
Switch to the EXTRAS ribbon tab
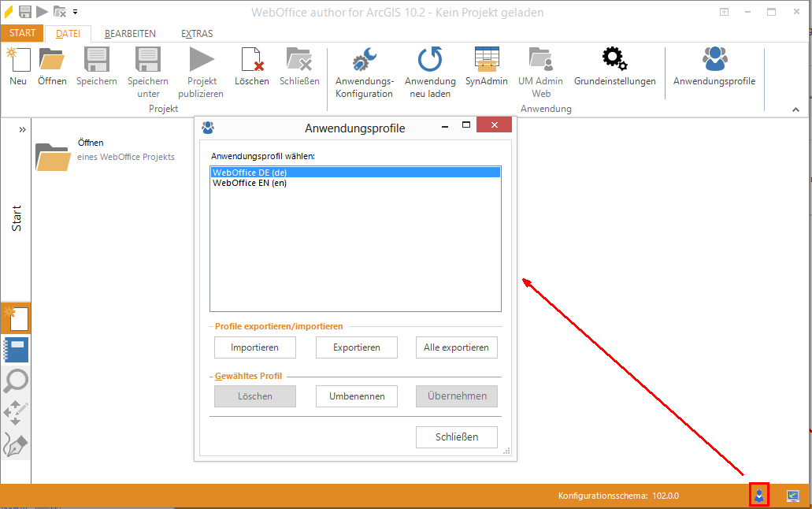(197, 34)
